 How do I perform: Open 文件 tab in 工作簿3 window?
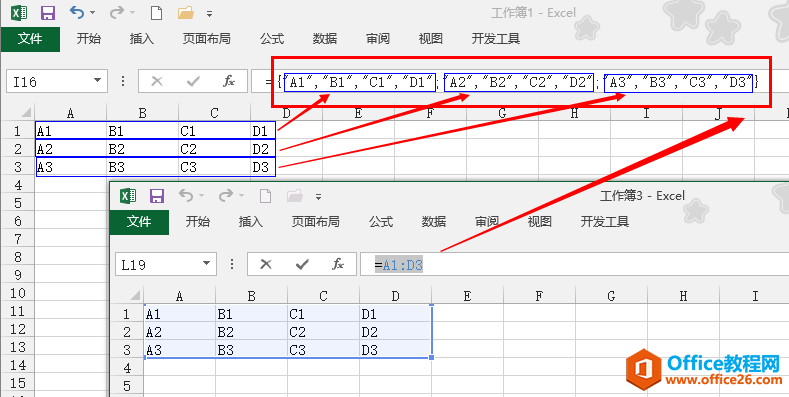click(x=139, y=221)
